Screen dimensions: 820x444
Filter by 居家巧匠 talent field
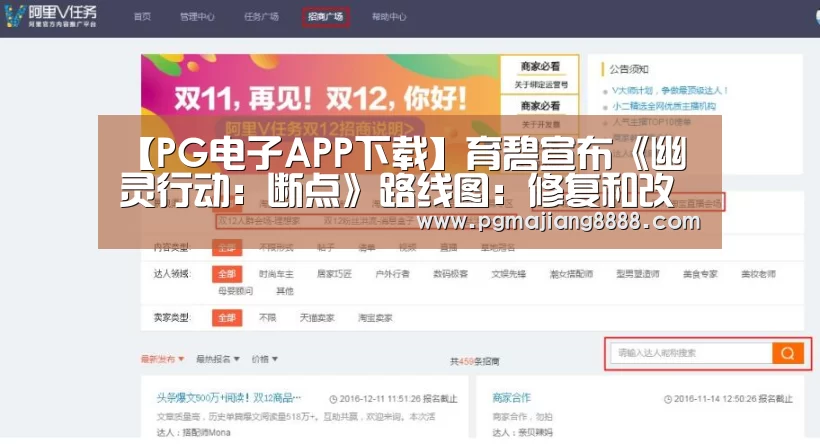pyautogui.click(x=334, y=274)
